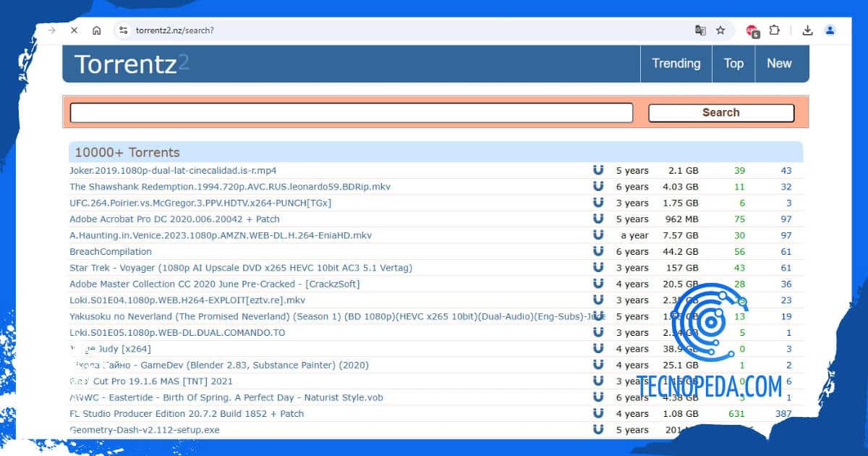Bookmark this page with star icon

tap(720, 30)
